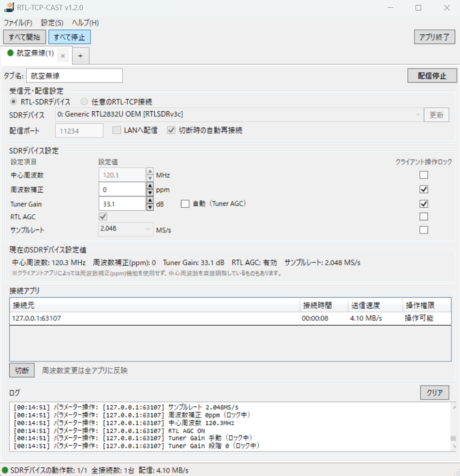Click the タブ名 input field
The height and width of the screenshot is (476, 460).
[74, 75]
